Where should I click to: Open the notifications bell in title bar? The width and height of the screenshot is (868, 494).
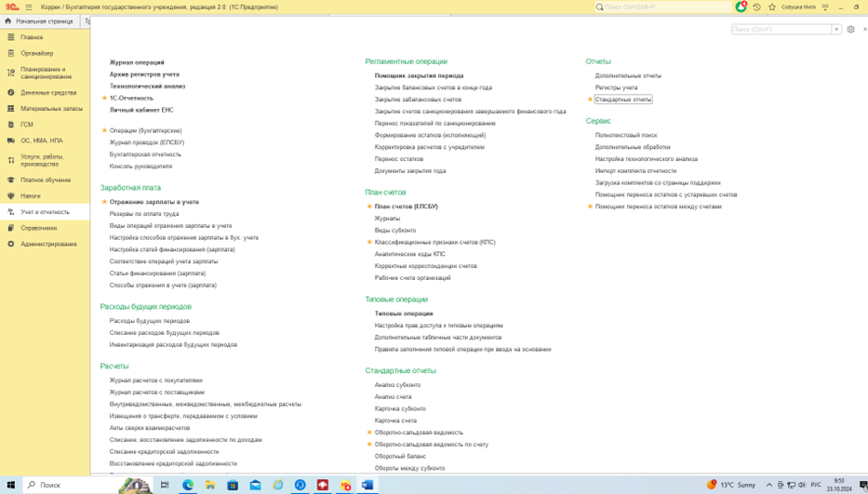pos(741,7)
